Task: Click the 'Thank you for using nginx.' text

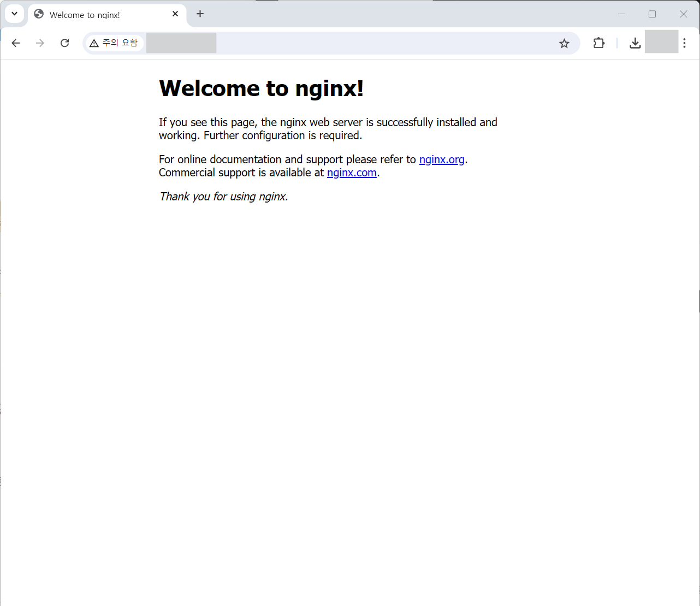Action: [223, 197]
